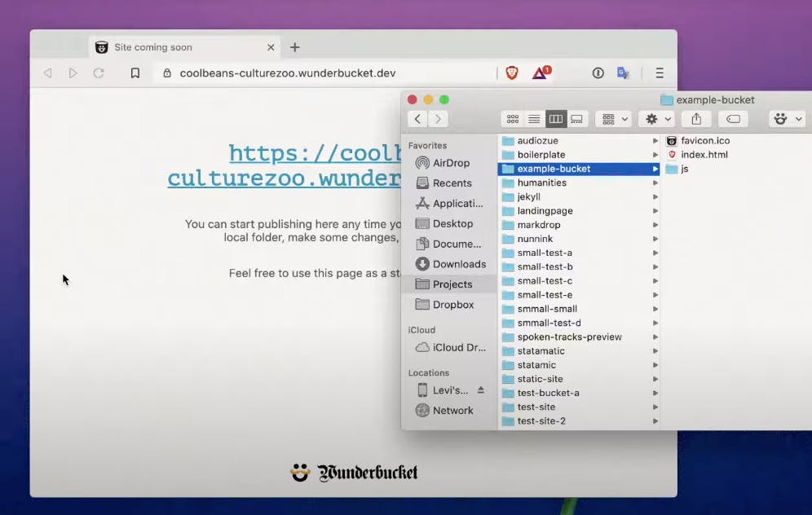Click the Finder Share button
The width and height of the screenshot is (812, 515).
pyautogui.click(x=696, y=119)
